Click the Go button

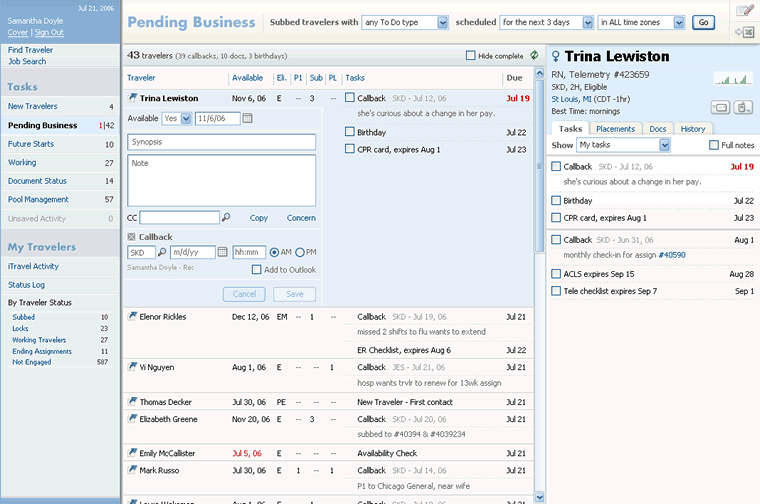coord(703,22)
